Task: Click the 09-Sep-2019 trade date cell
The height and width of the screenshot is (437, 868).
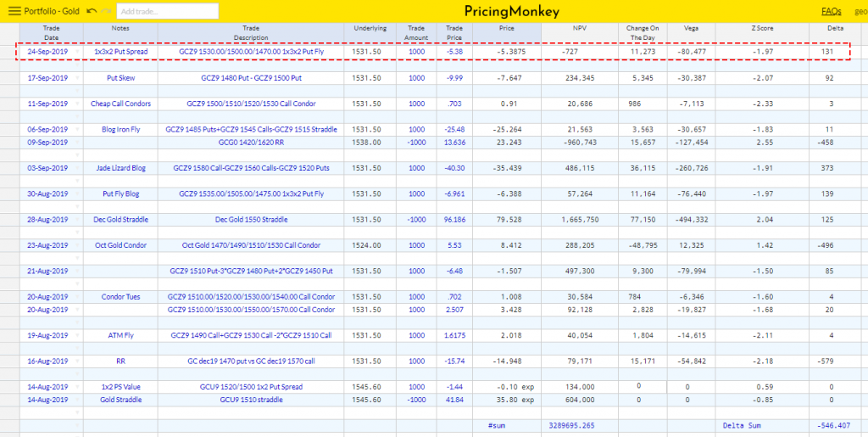Action: (52, 143)
